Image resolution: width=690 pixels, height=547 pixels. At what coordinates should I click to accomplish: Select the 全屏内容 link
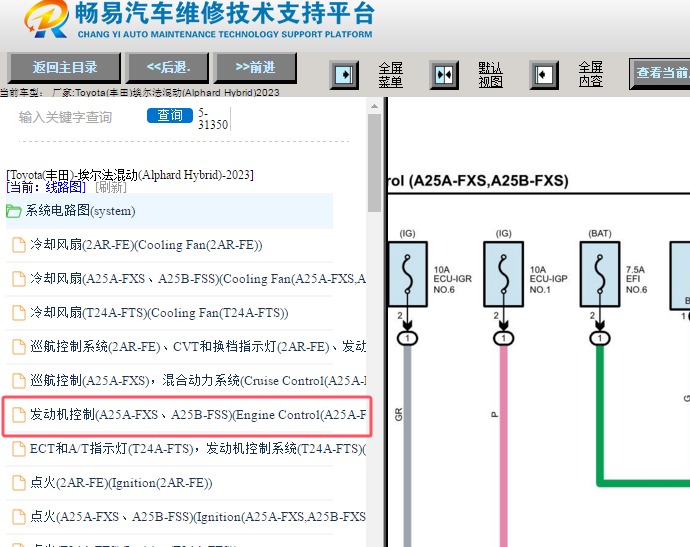tap(590, 74)
